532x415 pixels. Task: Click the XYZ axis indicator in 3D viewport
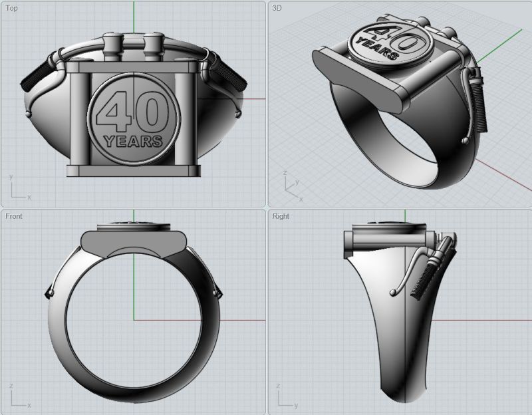[293, 186]
